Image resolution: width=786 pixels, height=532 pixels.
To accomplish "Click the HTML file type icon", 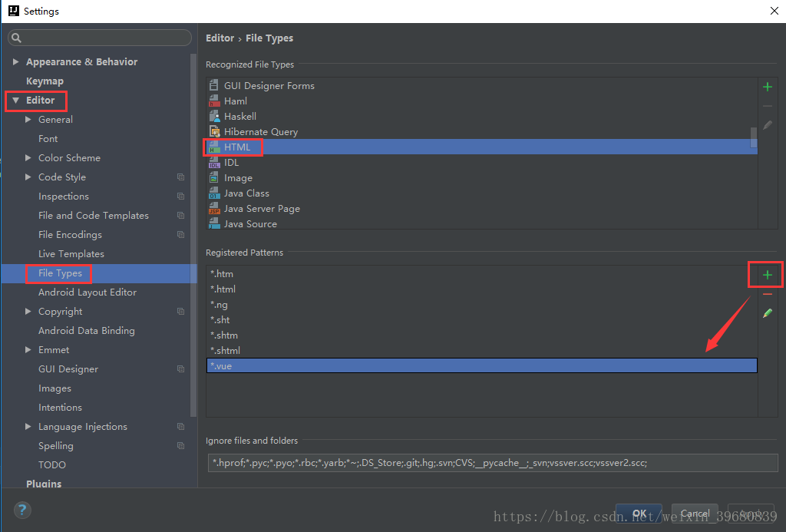I will point(214,147).
